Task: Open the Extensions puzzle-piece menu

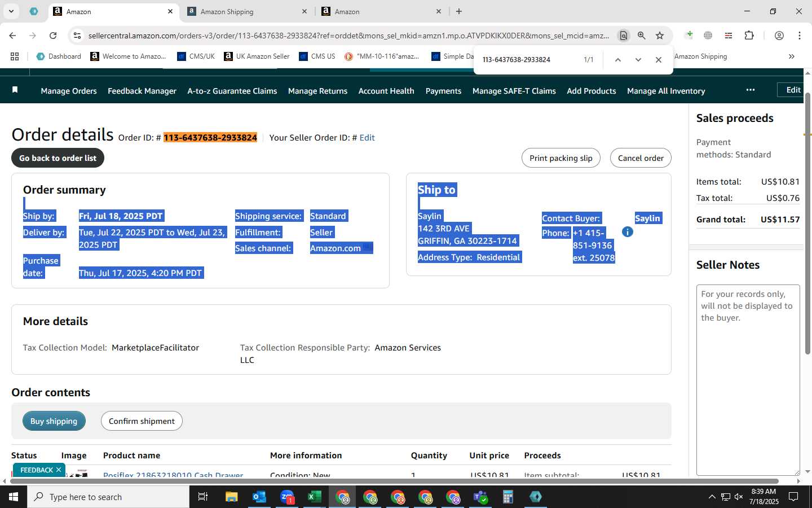Action: 749,36
